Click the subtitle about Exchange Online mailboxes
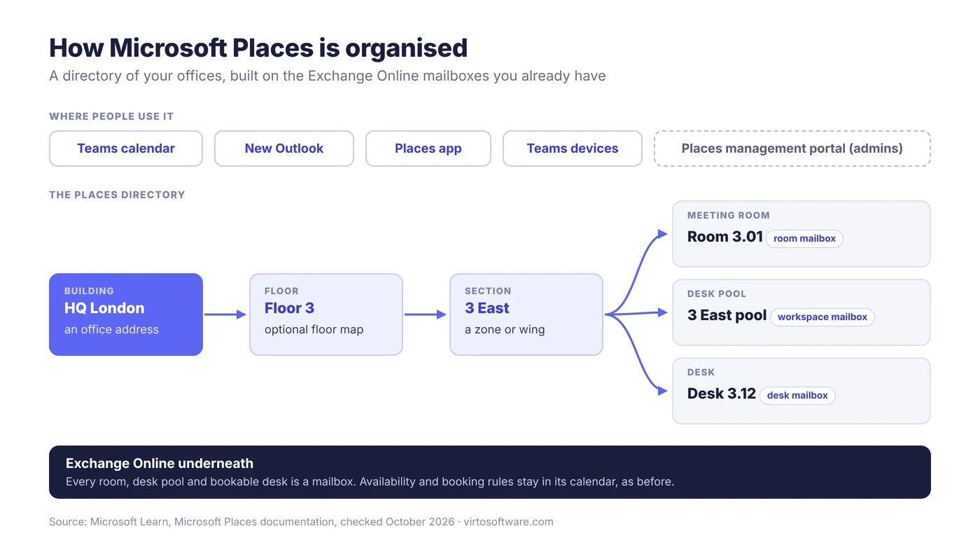 pyautogui.click(x=328, y=76)
